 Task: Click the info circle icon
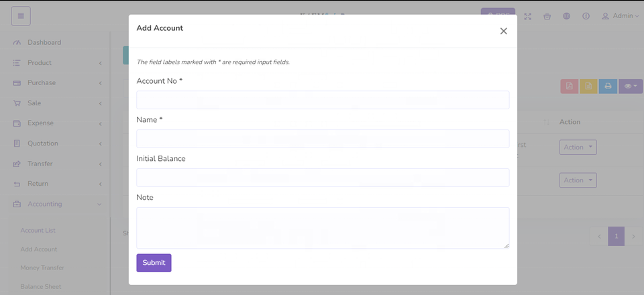click(586, 16)
